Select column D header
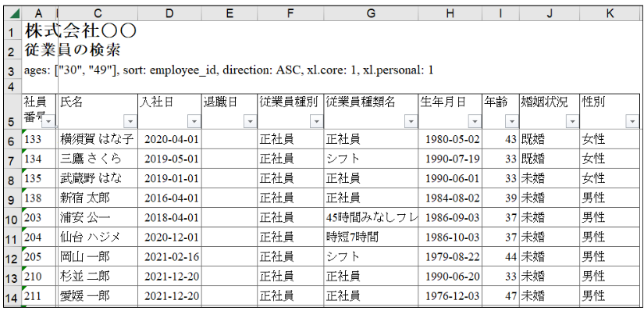The image size is (644, 311). click(169, 13)
